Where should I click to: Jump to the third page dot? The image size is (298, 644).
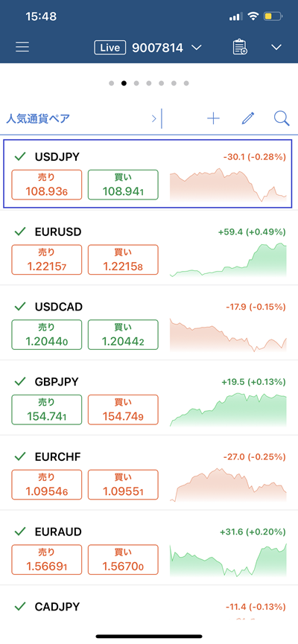[136, 83]
